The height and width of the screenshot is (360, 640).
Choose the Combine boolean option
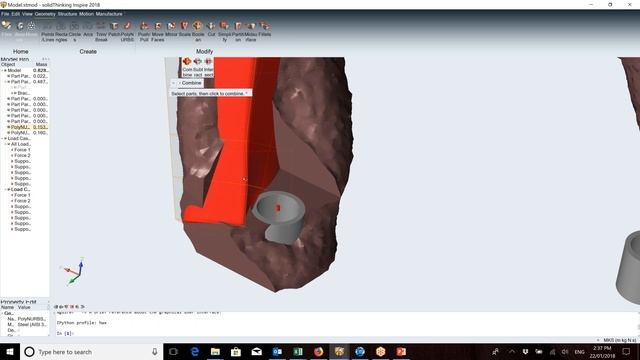coord(187,67)
